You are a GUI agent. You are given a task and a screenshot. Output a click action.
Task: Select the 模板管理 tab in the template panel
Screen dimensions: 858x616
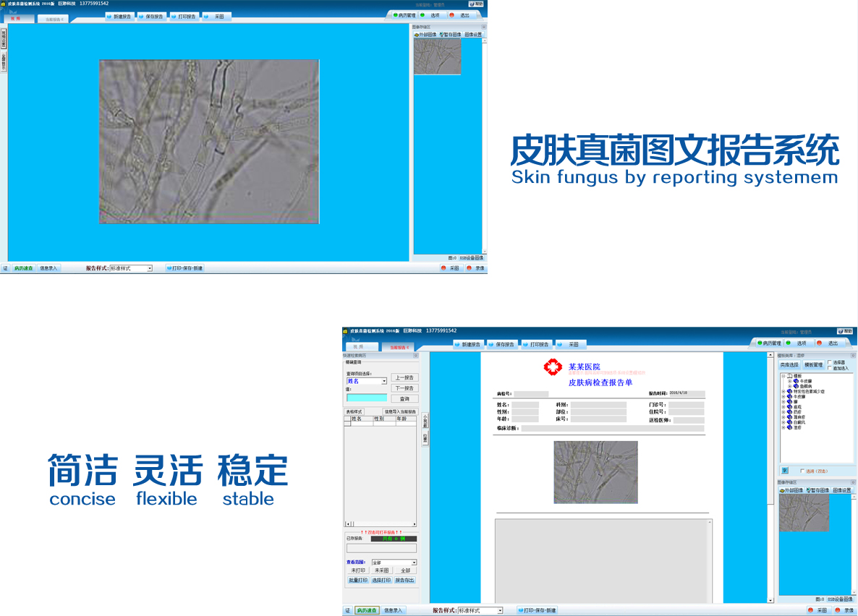coord(813,365)
